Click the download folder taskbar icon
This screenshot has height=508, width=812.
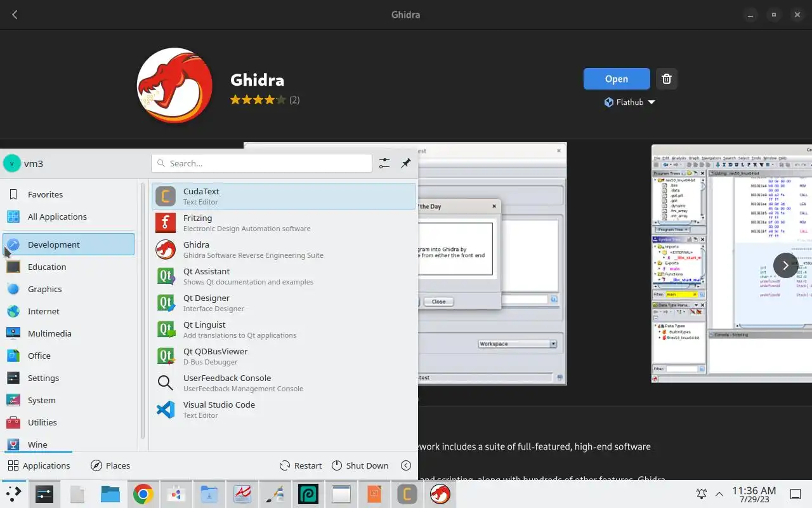tap(209, 494)
